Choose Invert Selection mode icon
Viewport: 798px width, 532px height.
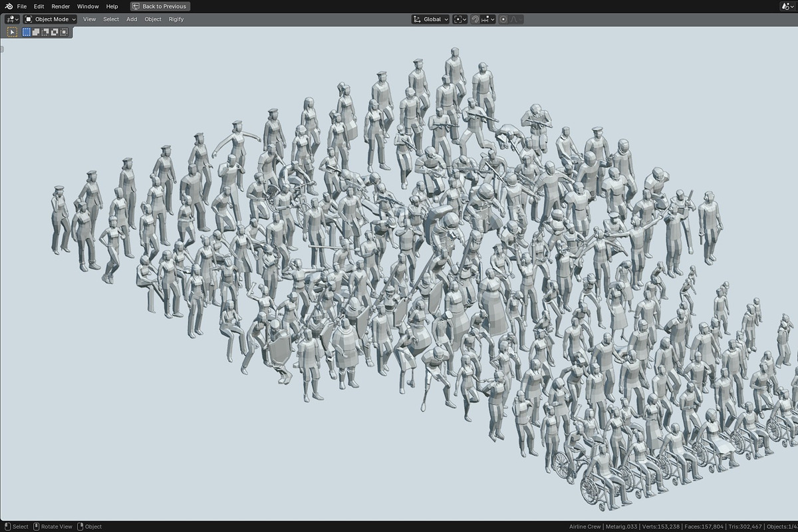coord(55,32)
